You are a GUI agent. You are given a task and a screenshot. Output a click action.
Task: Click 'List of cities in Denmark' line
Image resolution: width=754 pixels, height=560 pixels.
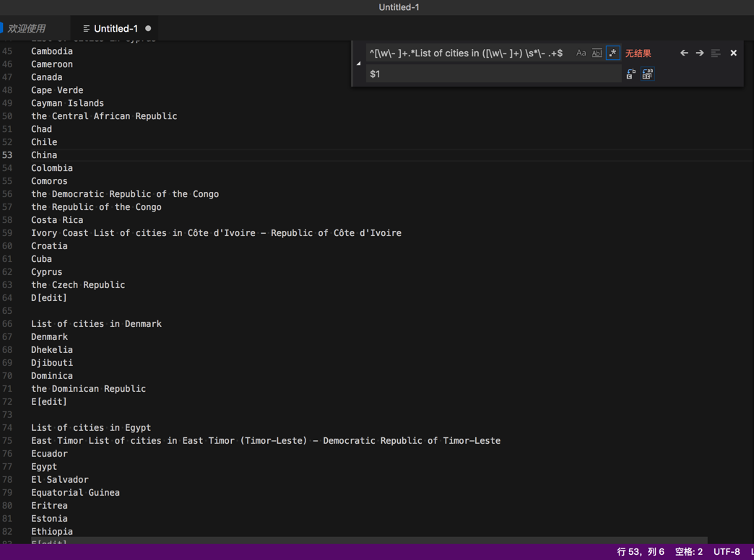[x=96, y=323]
